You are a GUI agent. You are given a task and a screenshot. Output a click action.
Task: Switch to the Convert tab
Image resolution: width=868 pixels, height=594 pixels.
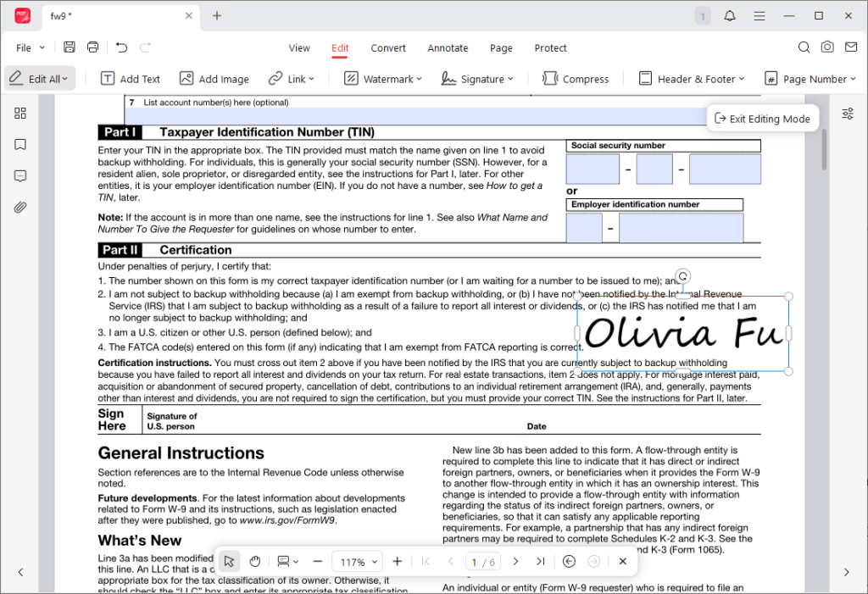click(388, 48)
